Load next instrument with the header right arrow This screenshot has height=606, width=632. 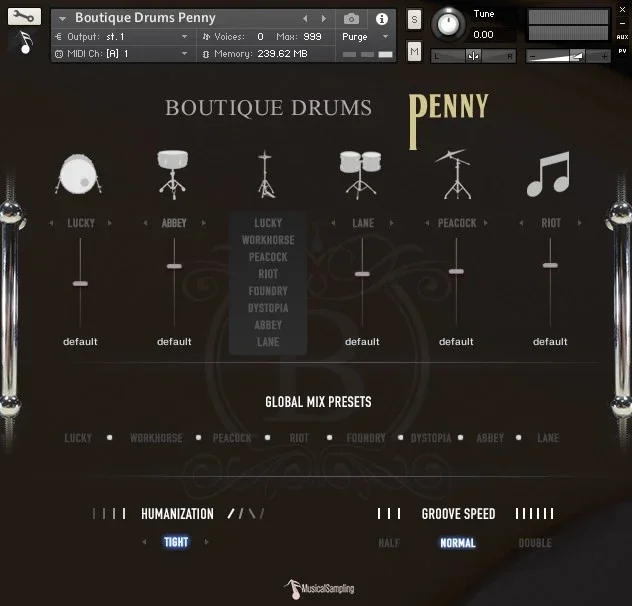(x=324, y=19)
